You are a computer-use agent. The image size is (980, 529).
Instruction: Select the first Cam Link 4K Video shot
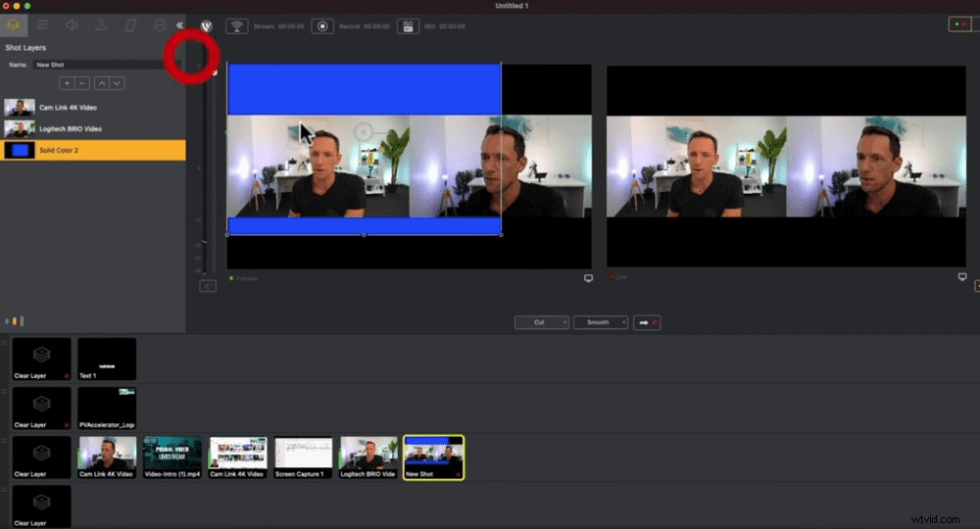coord(107,457)
